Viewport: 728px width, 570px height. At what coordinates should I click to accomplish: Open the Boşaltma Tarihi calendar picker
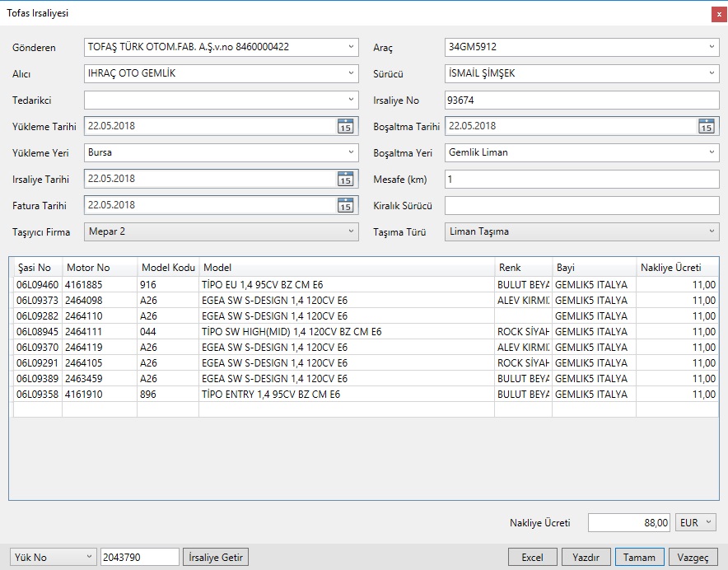click(x=707, y=126)
